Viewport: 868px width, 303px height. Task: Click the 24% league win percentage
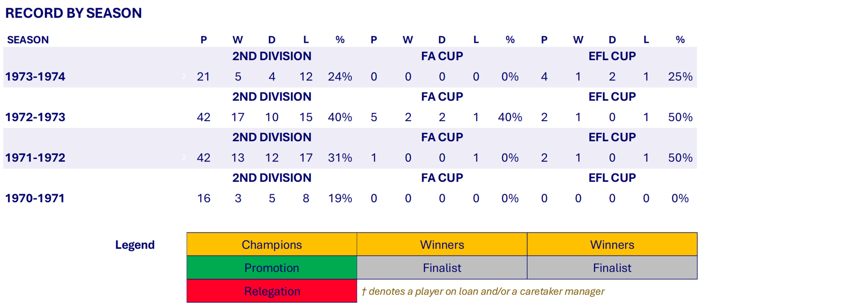coord(340,76)
